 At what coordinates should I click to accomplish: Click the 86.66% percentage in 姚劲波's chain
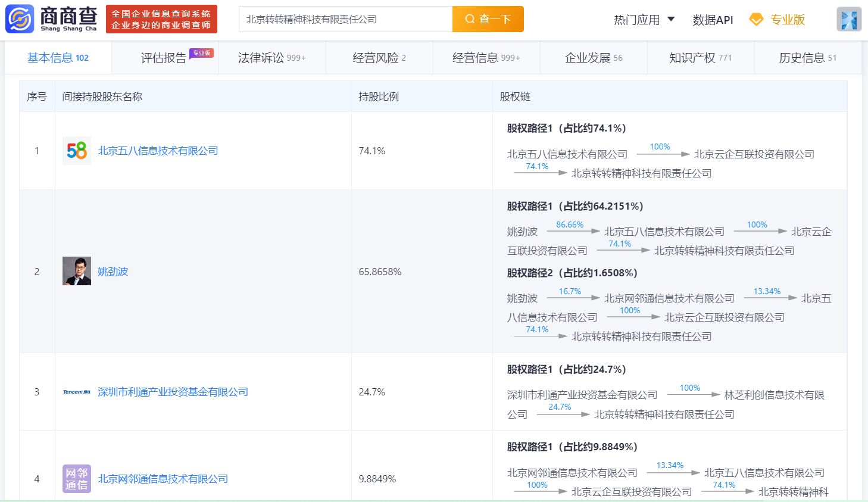570,225
